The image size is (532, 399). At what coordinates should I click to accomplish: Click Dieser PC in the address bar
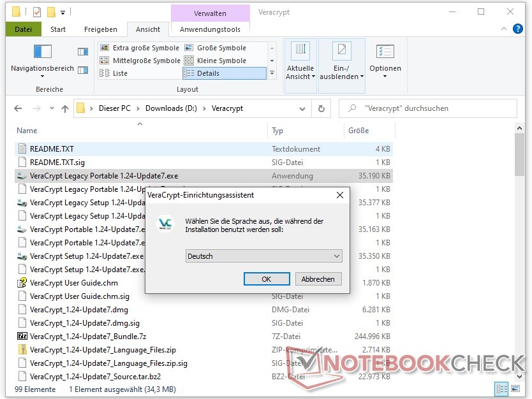(115, 108)
